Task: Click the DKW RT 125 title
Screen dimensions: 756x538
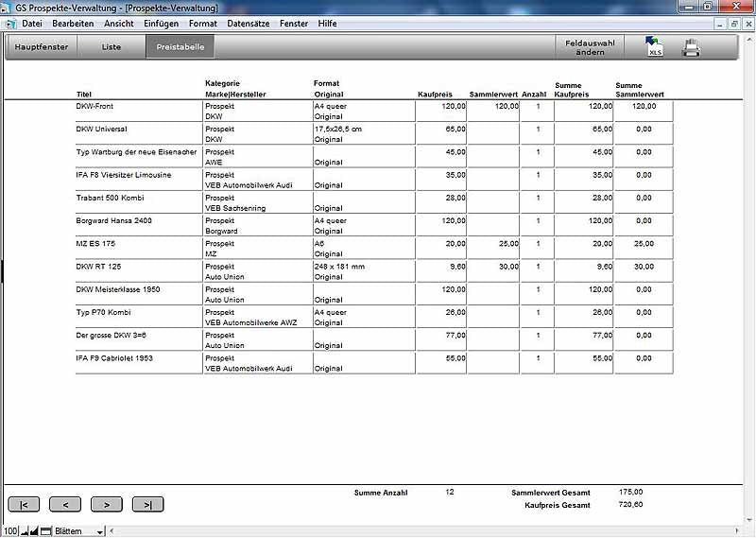Action: point(98,267)
